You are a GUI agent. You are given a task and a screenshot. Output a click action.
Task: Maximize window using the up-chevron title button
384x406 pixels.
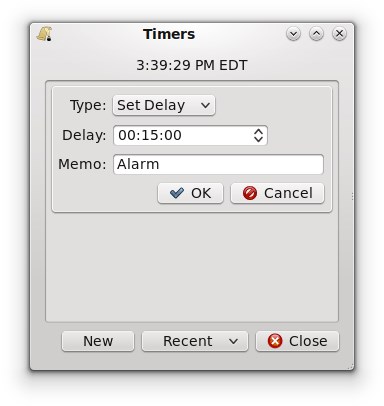[316, 34]
